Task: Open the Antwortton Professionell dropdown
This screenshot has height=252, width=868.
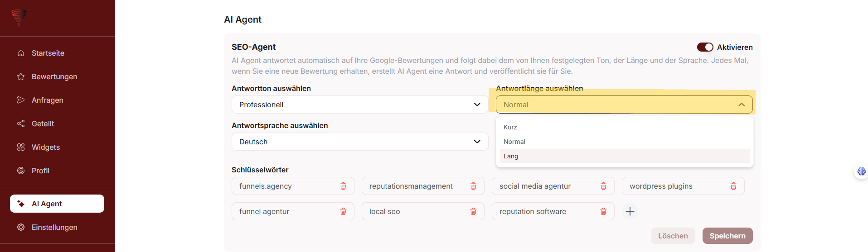Action: [x=359, y=105]
